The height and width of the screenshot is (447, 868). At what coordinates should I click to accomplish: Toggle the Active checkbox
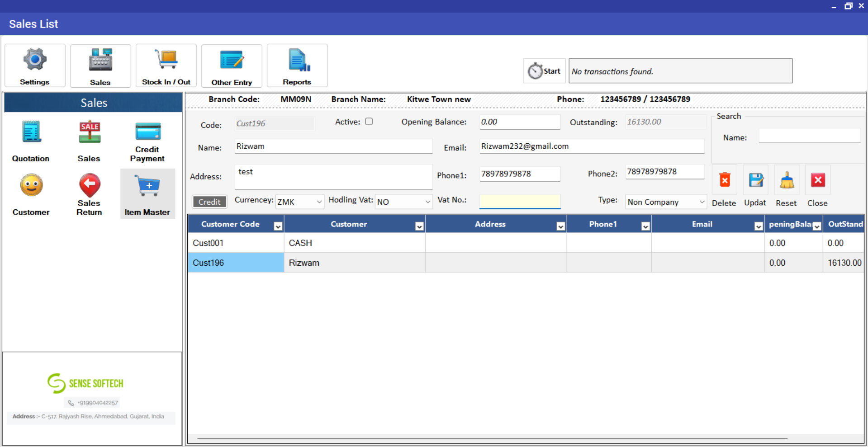[369, 121]
